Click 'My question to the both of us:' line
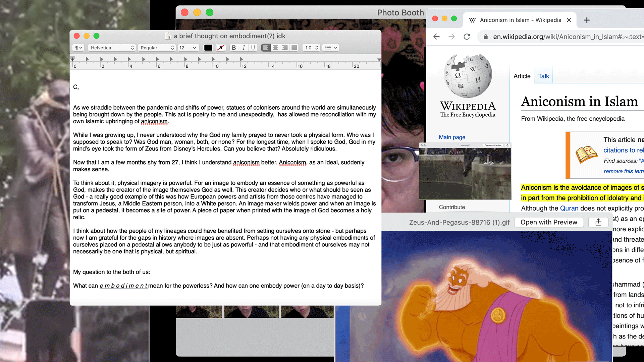 (x=112, y=272)
